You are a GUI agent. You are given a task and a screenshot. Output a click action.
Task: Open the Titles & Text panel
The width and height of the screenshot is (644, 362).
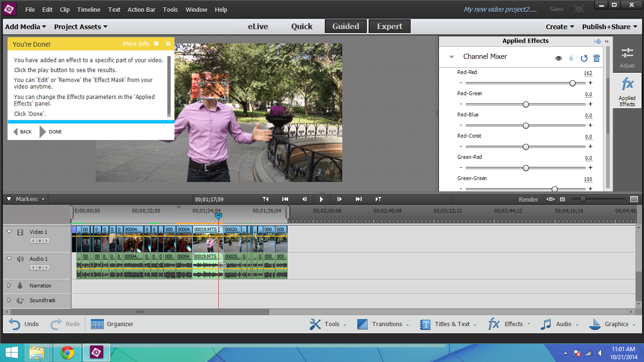tap(446, 324)
